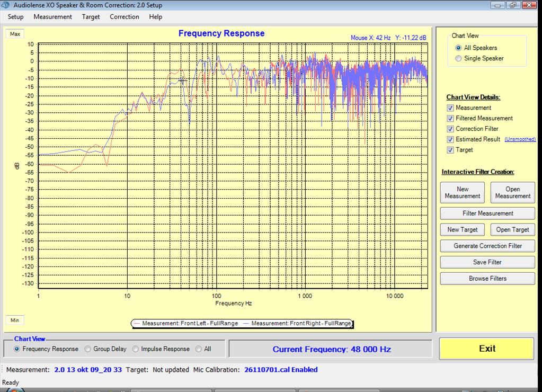Click inside the frequency response plot area
This screenshot has width=542, height=392.
(233, 166)
